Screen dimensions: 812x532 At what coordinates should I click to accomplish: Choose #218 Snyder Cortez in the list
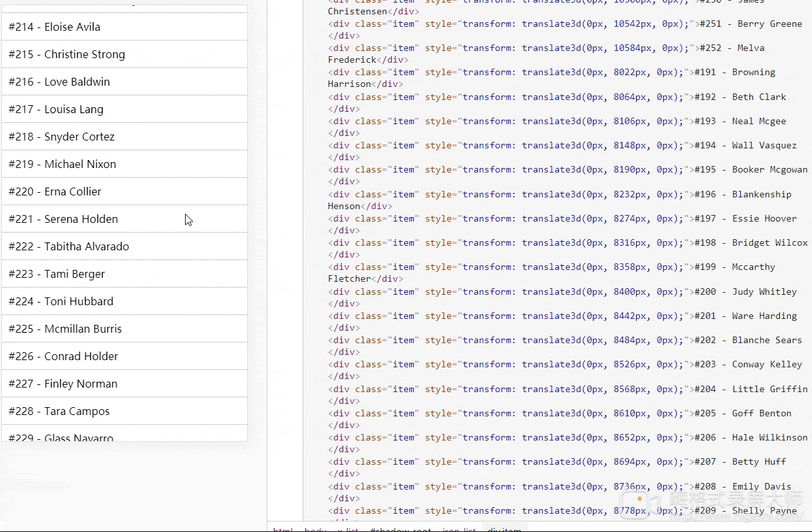click(124, 137)
